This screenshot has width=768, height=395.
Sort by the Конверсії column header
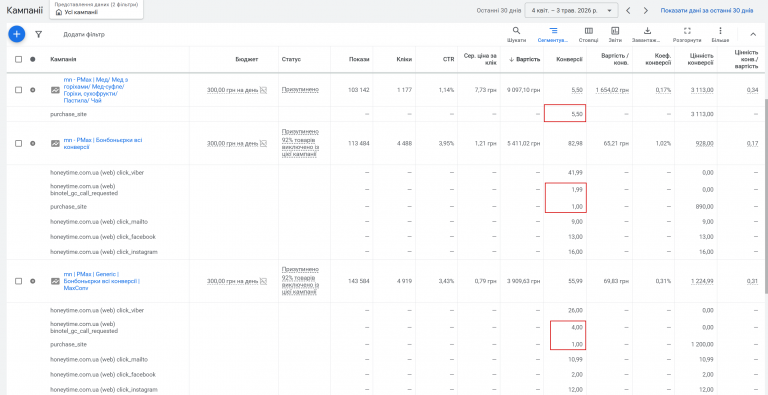click(569, 59)
